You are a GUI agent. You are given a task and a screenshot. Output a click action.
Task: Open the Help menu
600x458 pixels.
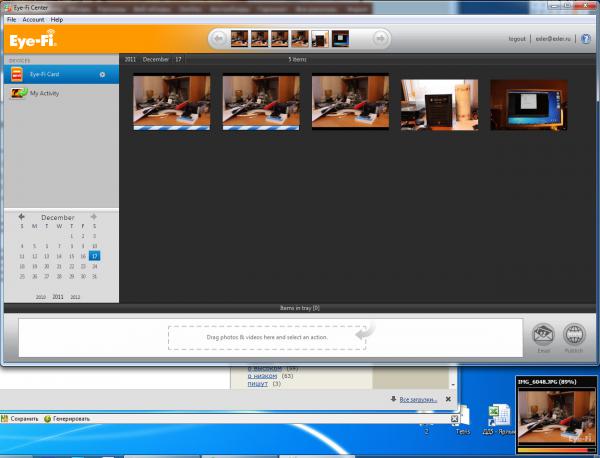tap(57, 20)
